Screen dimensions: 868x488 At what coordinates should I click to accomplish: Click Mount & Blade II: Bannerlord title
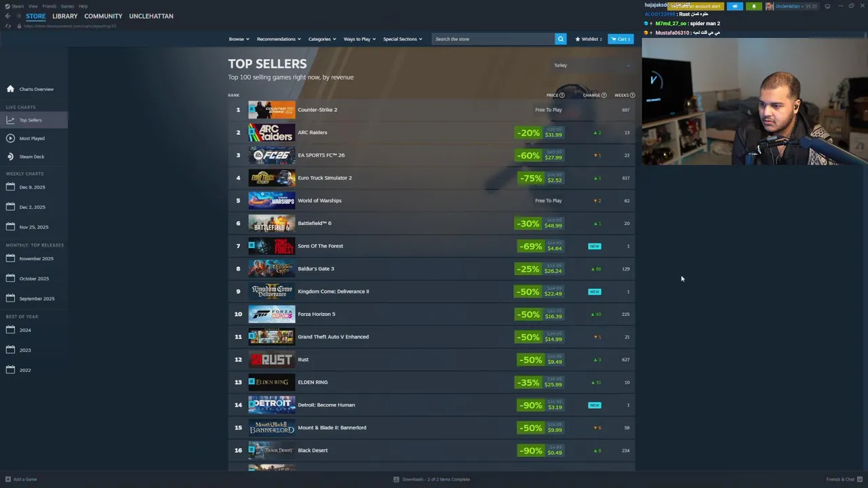(x=332, y=428)
